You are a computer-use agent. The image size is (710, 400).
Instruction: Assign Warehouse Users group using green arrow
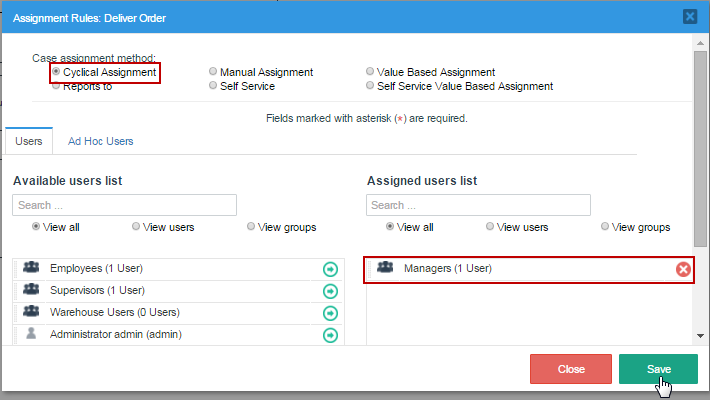click(x=330, y=313)
